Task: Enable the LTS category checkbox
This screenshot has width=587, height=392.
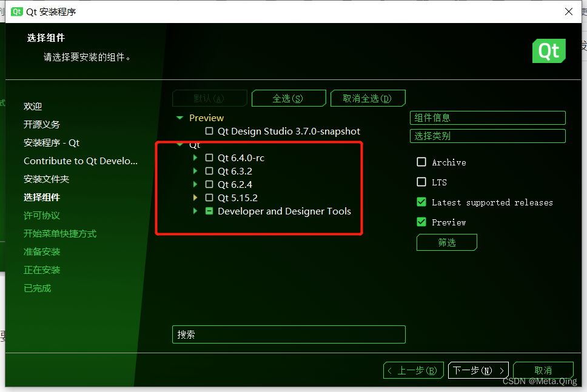Action: pyautogui.click(x=421, y=182)
